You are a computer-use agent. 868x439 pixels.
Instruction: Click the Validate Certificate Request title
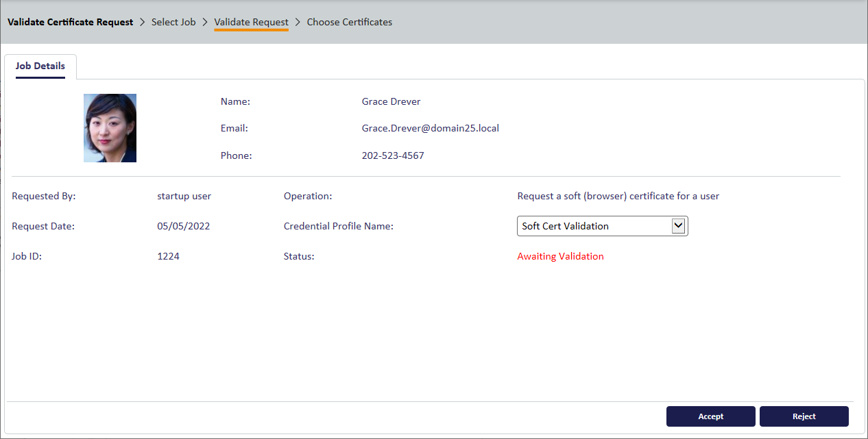[70, 22]
